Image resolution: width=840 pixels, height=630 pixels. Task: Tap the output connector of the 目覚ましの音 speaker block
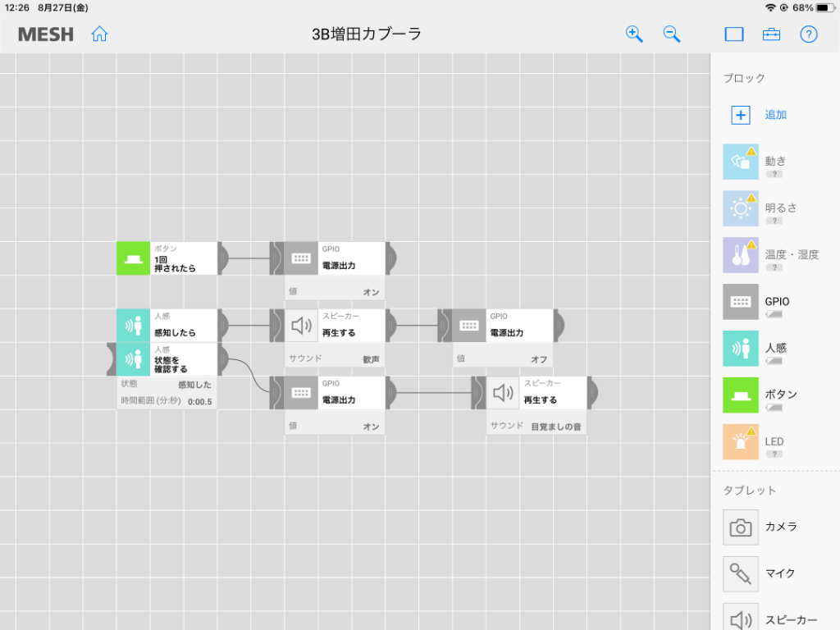[x=593, y=393]
